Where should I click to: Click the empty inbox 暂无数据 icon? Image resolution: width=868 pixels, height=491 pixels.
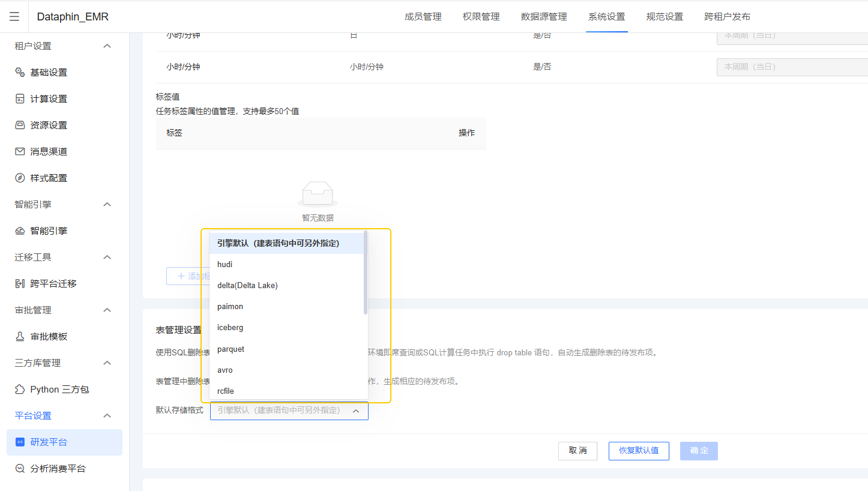(x=318, y=195)
